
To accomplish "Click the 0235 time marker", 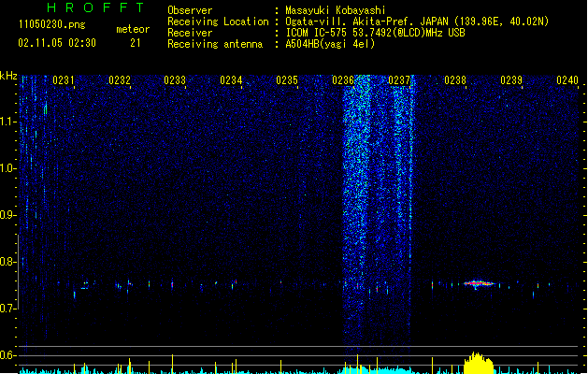I will pyautogui.click(x=287, y=80).
